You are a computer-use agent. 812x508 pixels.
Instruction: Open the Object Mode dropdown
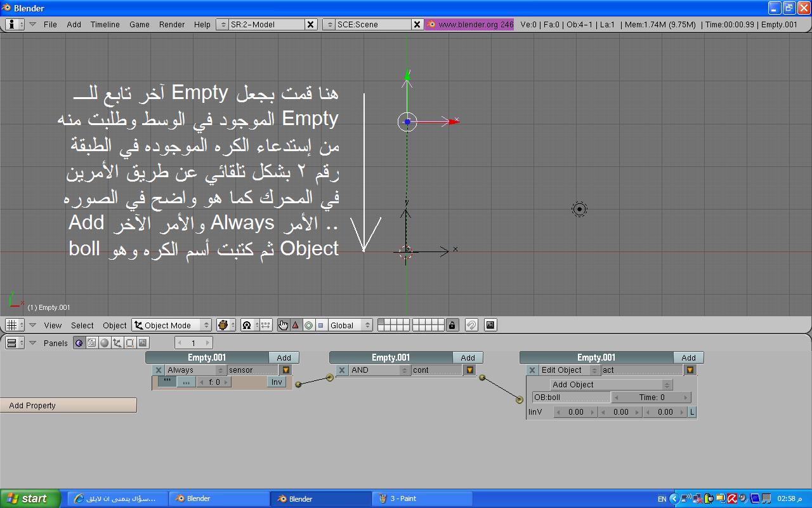172,325
